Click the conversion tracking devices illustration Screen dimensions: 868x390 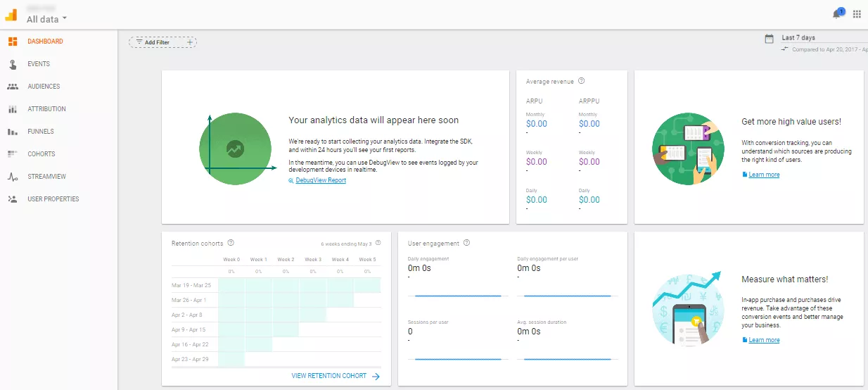pyautogui.click(x=687, y=149)
